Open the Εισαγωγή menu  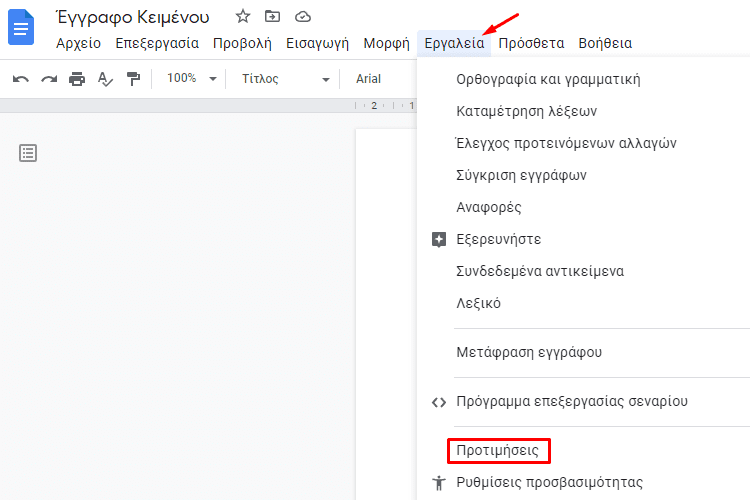coord(318,44)
